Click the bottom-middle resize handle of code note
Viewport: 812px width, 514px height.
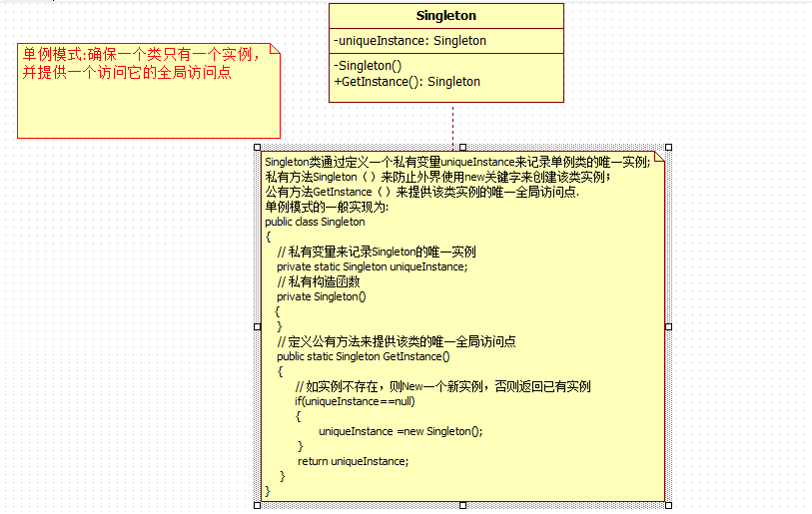coord(462,505)
